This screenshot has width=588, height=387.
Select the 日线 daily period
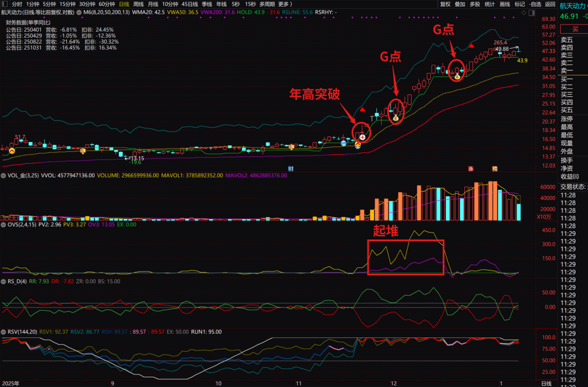(124, 4)
